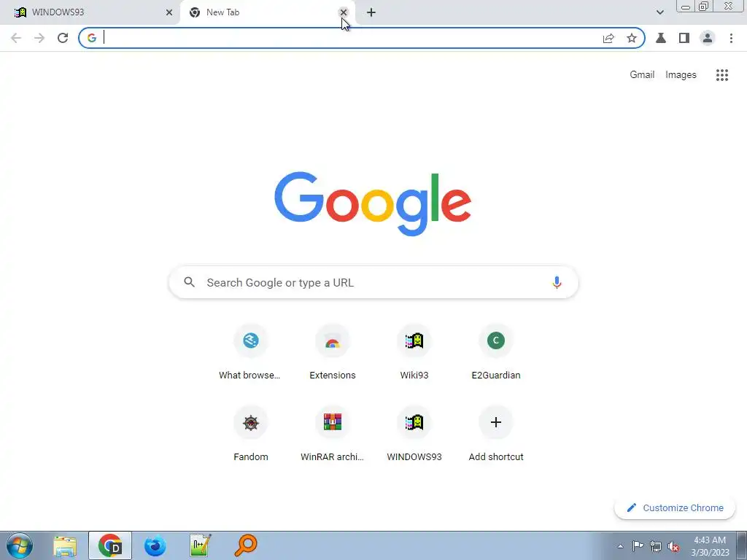Open the notepad editor taskbar icon
The width and height of the screenshot is (747, 560).
point(200,546)
